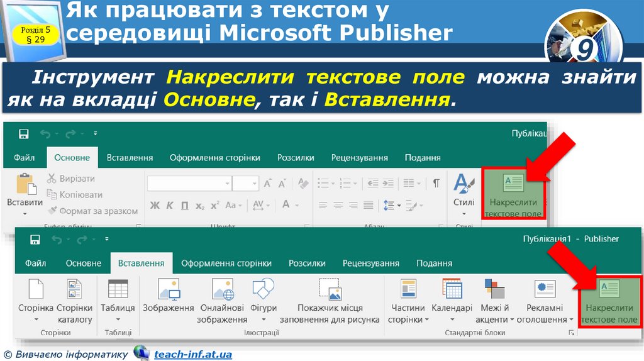Open the Межі й акценти gallery
The width and height of the screenshot is (644, 361).
click(494, 301)
